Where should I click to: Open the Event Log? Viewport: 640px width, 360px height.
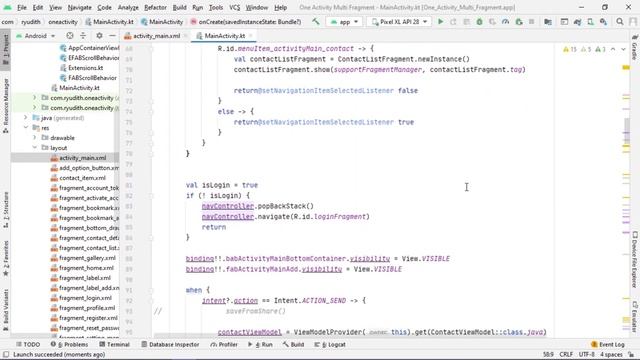click(x=608, y=344)
